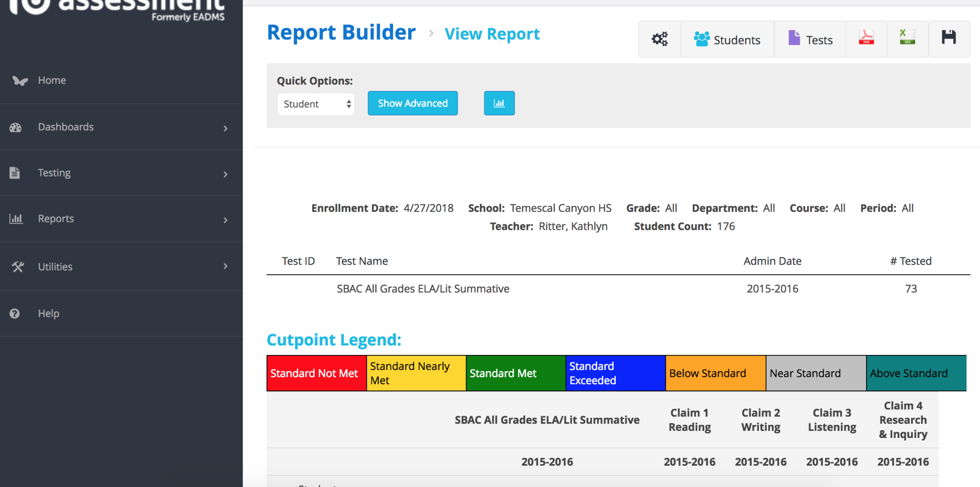This screenshot has width=980, height=487.
Task: Click the Utilities tools icon
Action: [x=18, y=267]
